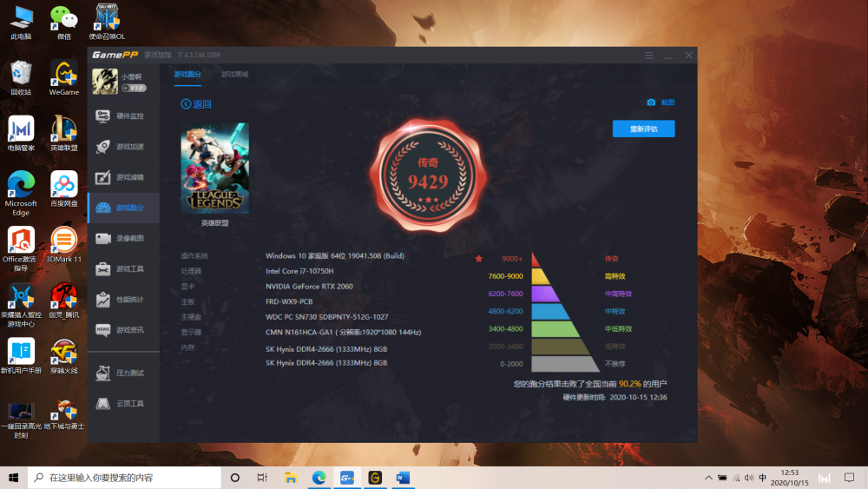This screenshot has height=489, width=868.
Task: Open Windows Start menu
Action: coord(14,478)
